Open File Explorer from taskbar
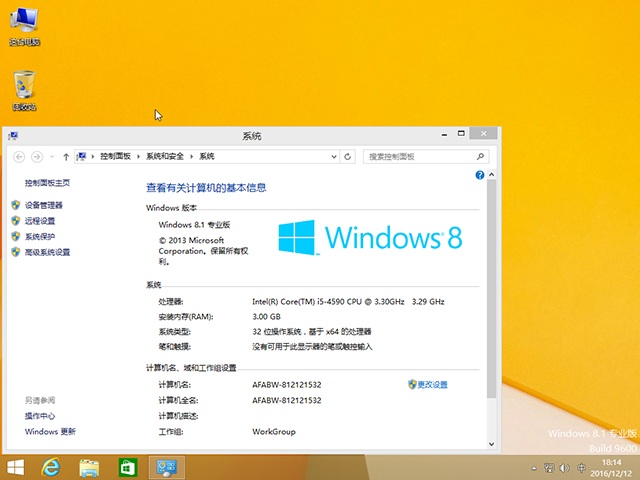Screen dimensions: 640x480 tap(89, 468)
